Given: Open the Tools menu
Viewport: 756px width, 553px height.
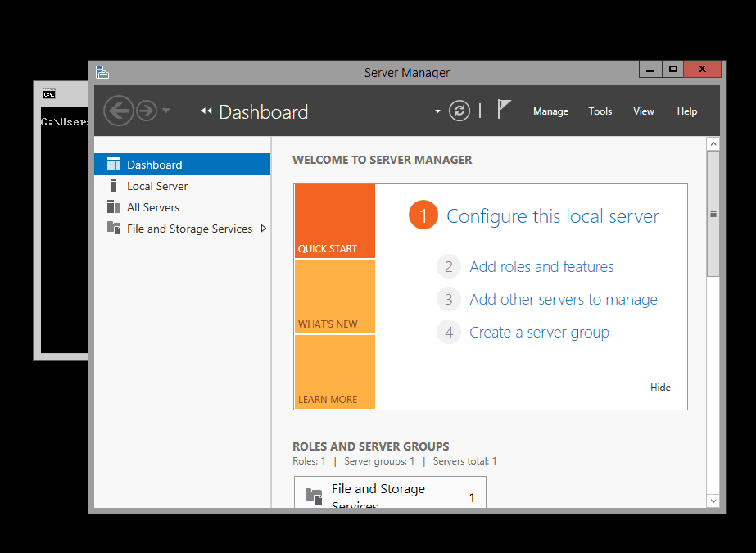Looking at the screenshot, I should pos(600,111).
